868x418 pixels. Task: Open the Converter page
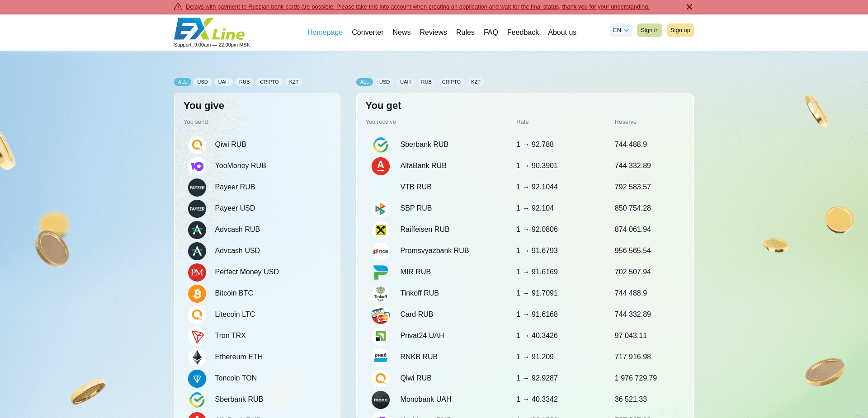[x=368, y=32]
